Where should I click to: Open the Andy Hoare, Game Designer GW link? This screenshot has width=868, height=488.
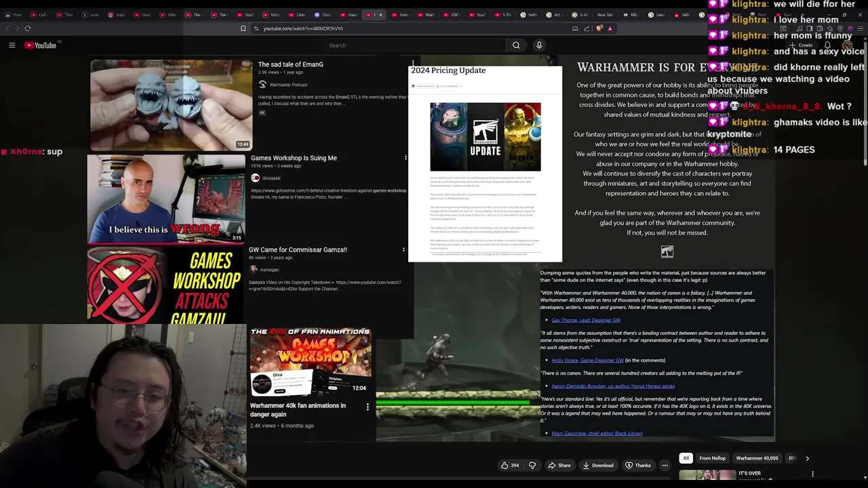587,361
